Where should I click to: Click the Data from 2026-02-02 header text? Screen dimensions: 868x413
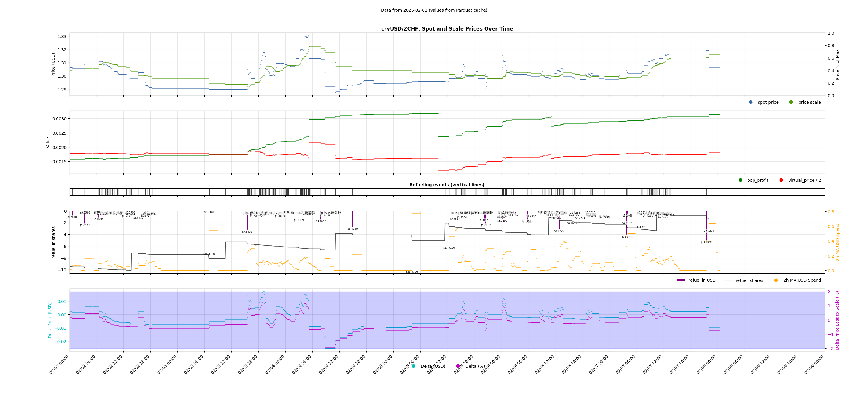coord(434,10)
